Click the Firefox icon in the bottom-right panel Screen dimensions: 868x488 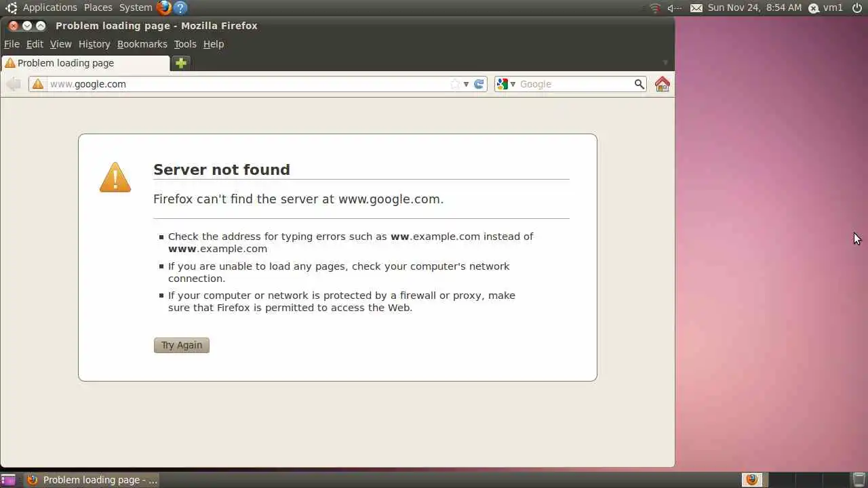[x=751, y=480]
